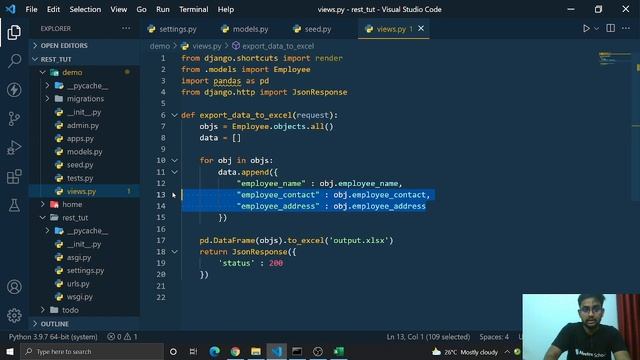Open the Extensions view

tap(14, 177)
